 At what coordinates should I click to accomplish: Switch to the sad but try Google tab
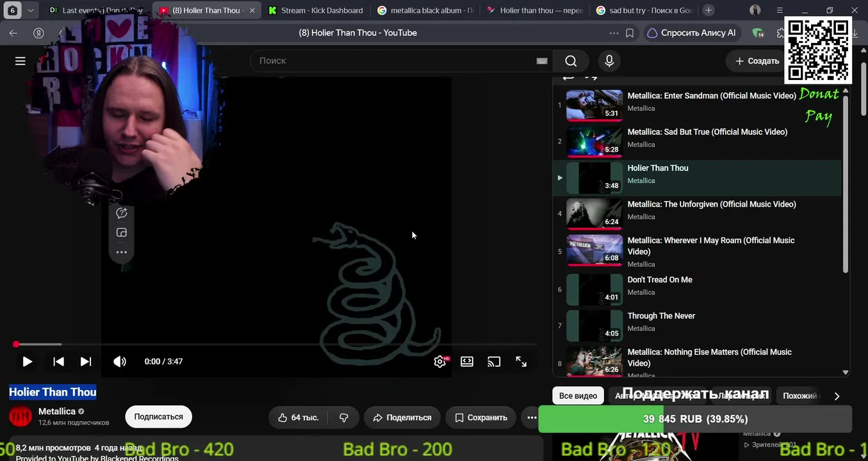(x=644, y=10)
